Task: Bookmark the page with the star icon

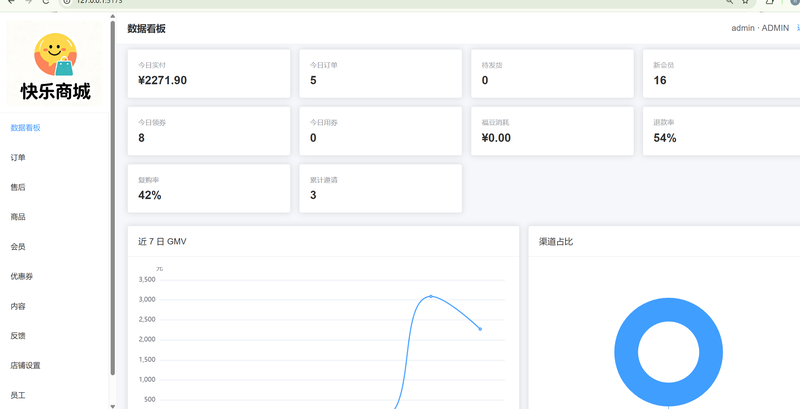Action: pos(745,2)
